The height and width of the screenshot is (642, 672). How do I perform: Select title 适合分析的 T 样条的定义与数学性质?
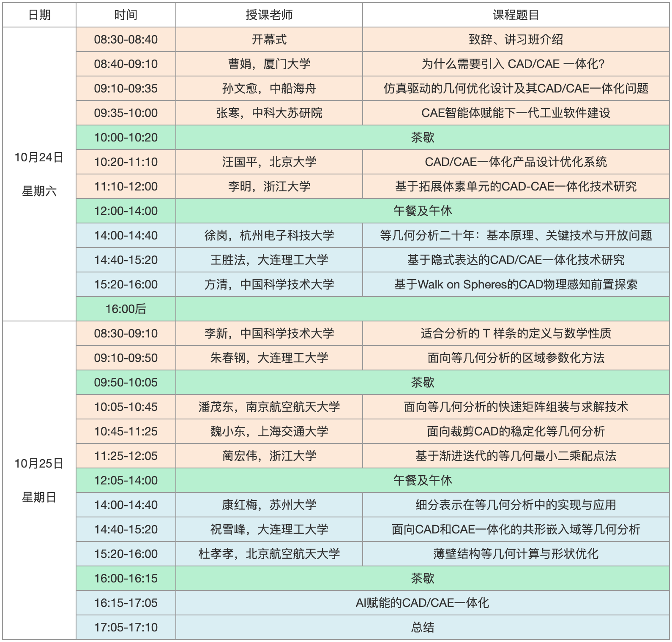pyautogui.click(x=516, y=333)
